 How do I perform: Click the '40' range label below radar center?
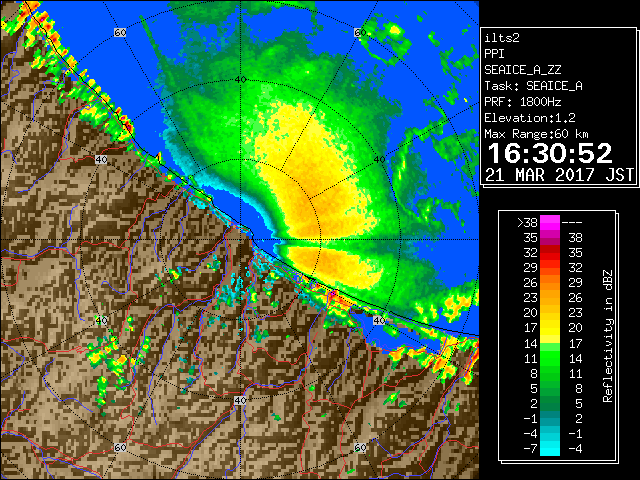240,400
